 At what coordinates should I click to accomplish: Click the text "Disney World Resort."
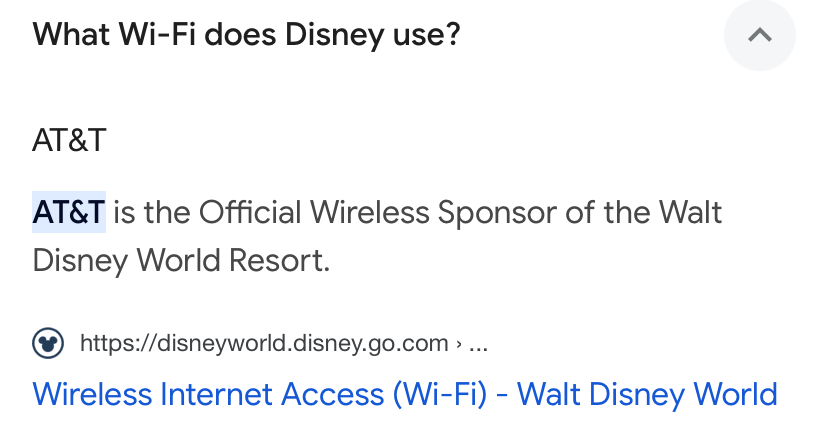coord(181,261)
